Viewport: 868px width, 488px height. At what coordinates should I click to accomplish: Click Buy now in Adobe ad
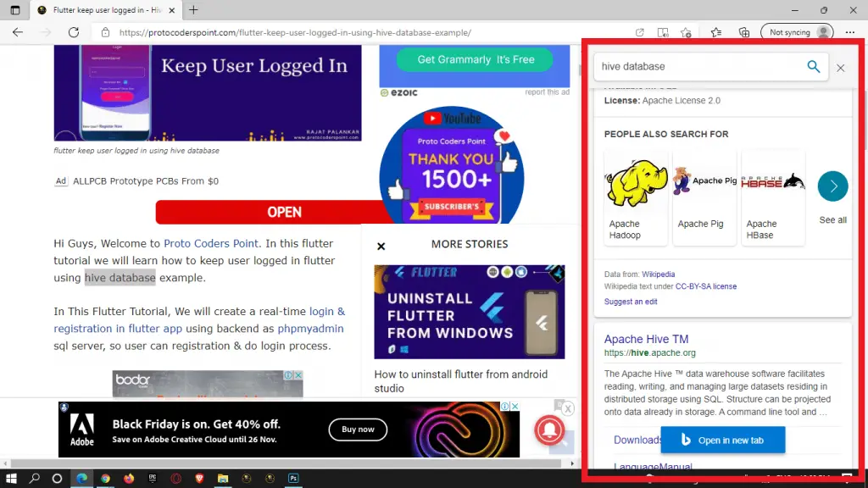(358, 430)
